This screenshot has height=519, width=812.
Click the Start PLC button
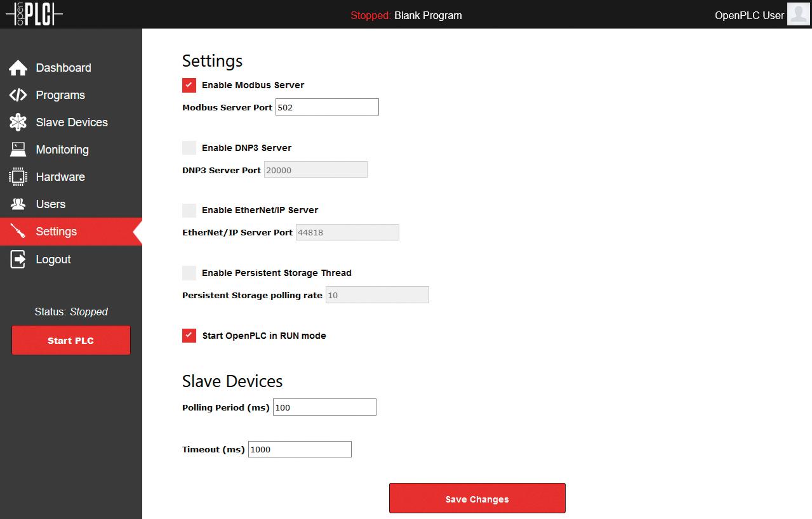71,340
